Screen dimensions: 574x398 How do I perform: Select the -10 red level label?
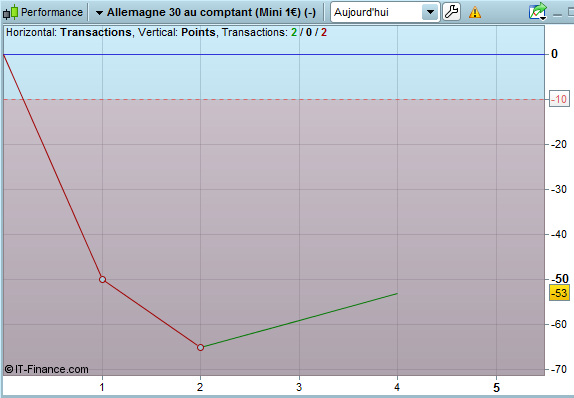(x=559, y=99)
